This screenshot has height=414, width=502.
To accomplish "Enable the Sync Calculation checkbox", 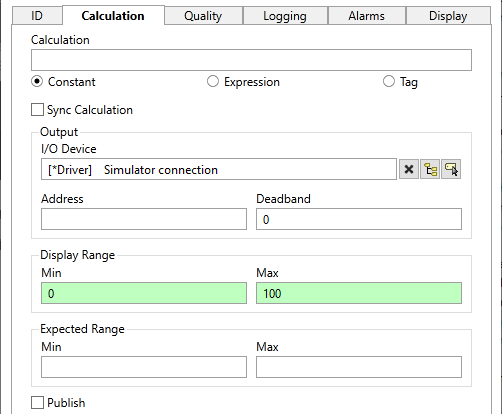I will 37,110.
